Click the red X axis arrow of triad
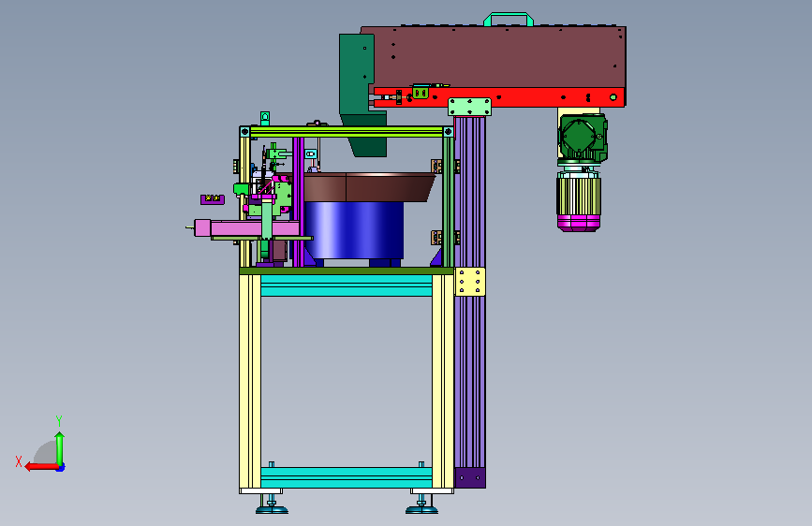 [x=41, y=467]
